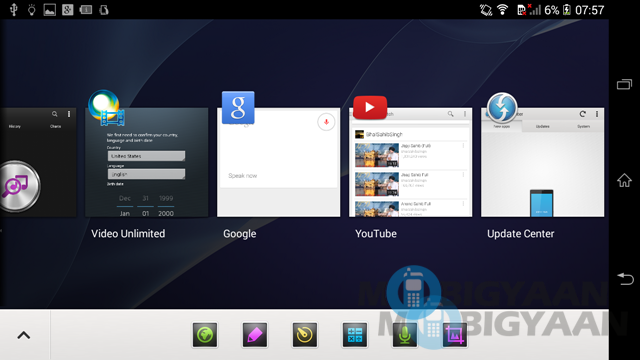The height and width of the screenshot is (360, 640).
Task: Tap the first video thumbnail in YouTube card
Action: coord(376,155)
